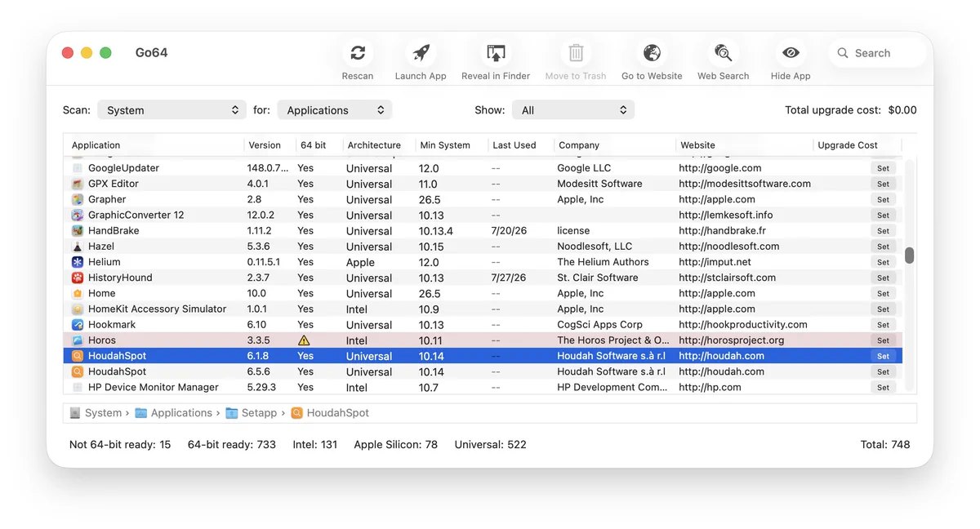The height and width of the screenshot is (529, 980).
Task: Click 'Modesitt Software' company cell
Action: point(599,184)
